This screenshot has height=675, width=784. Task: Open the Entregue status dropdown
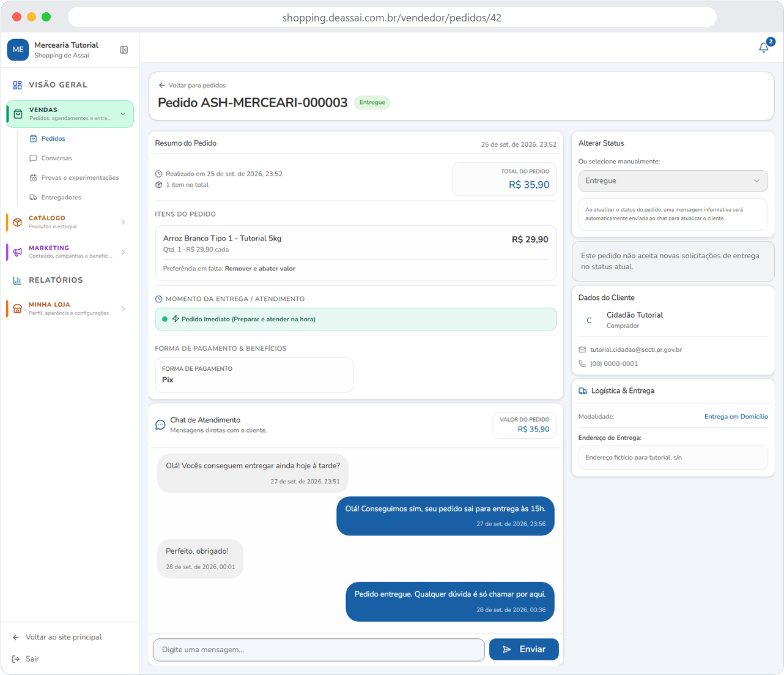(673, 181)
